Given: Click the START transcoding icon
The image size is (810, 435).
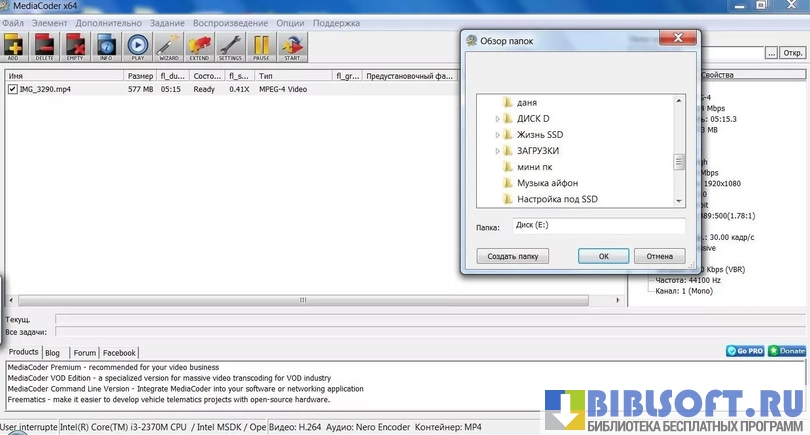Looking at the screenshot, I should 293,46.
